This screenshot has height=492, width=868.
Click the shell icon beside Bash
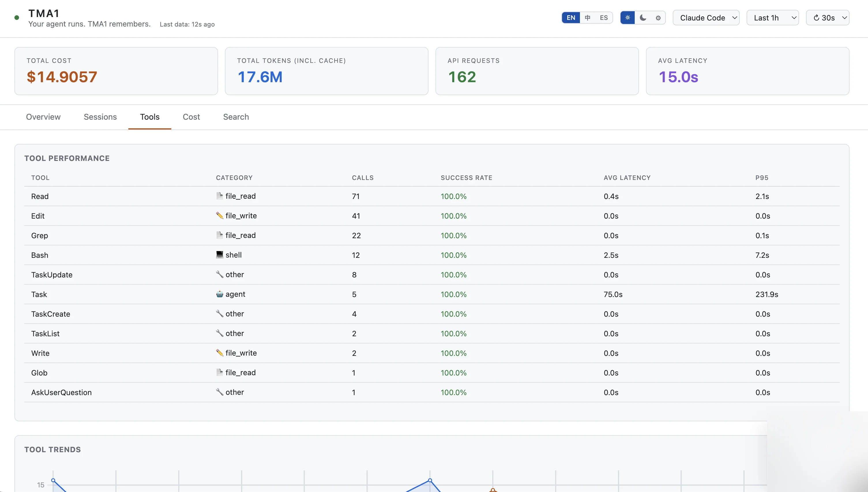tap(219, 254)
